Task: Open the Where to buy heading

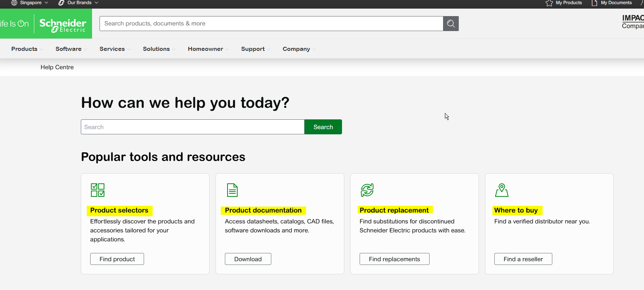Action: [516, 210]
